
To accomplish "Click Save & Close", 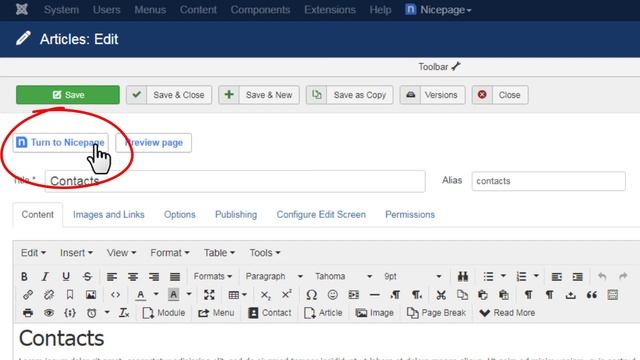I will point(169,95).
